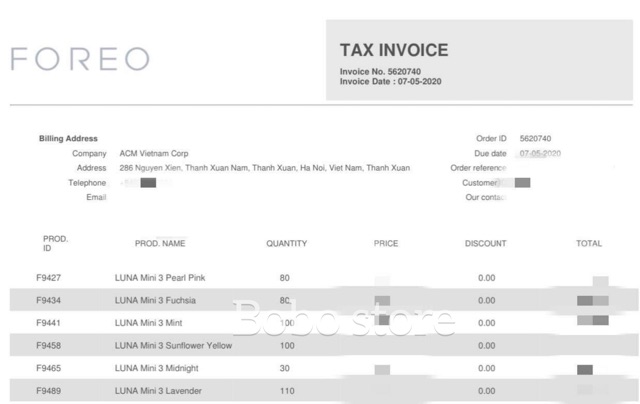
Task: Select product ID F9489
Action: (49, 391)
